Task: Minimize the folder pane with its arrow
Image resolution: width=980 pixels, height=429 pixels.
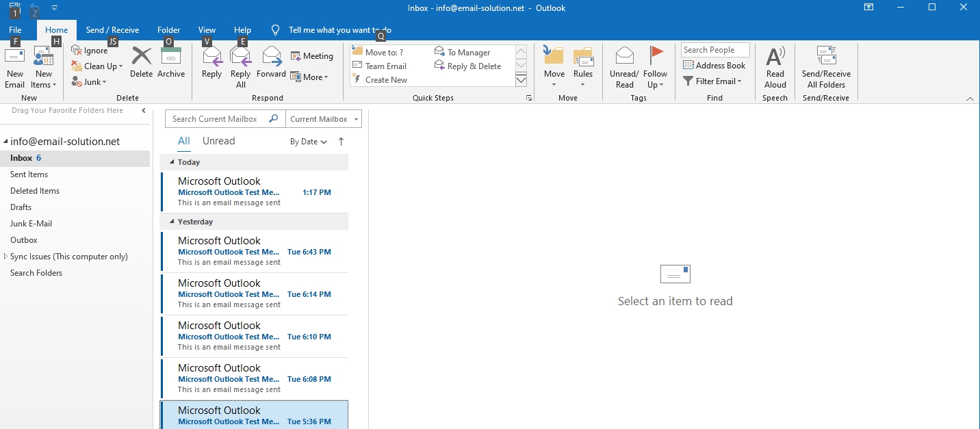Action: pos(144,110)
